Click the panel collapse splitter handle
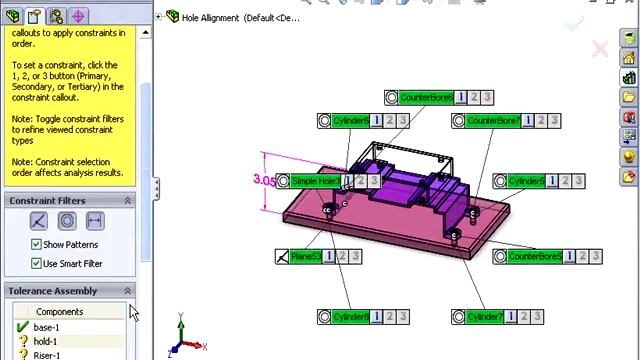Viewport: 640px width, 360px height. click(x=156, y=189)
